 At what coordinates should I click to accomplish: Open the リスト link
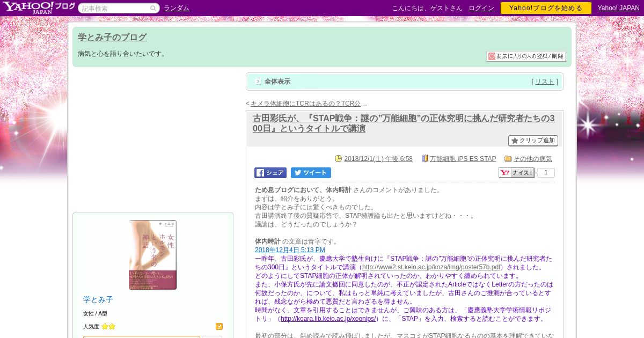pos(545,82)
